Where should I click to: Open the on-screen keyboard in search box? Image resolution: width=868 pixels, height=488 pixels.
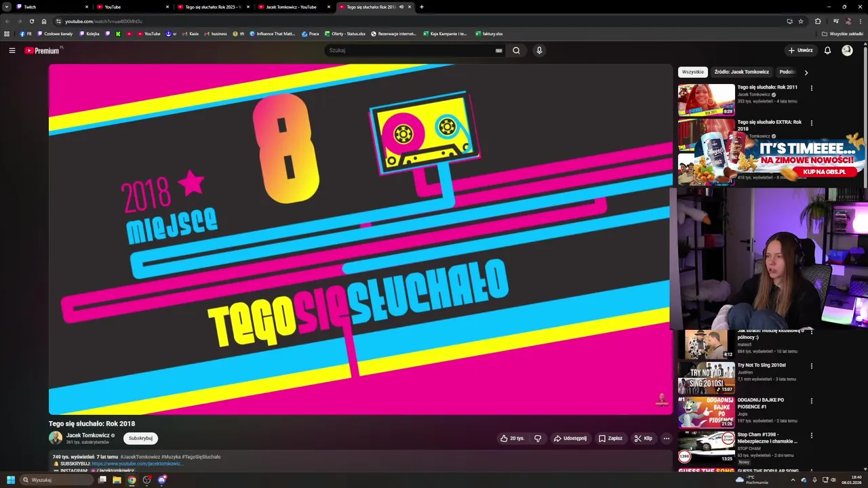[499, 50]
